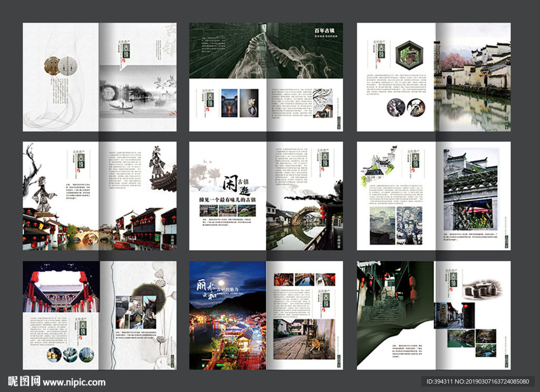The height and width of the screenshot is (392, 540).
Task: Click the red-pillared courtyard night photo
Action: (61, 286)
